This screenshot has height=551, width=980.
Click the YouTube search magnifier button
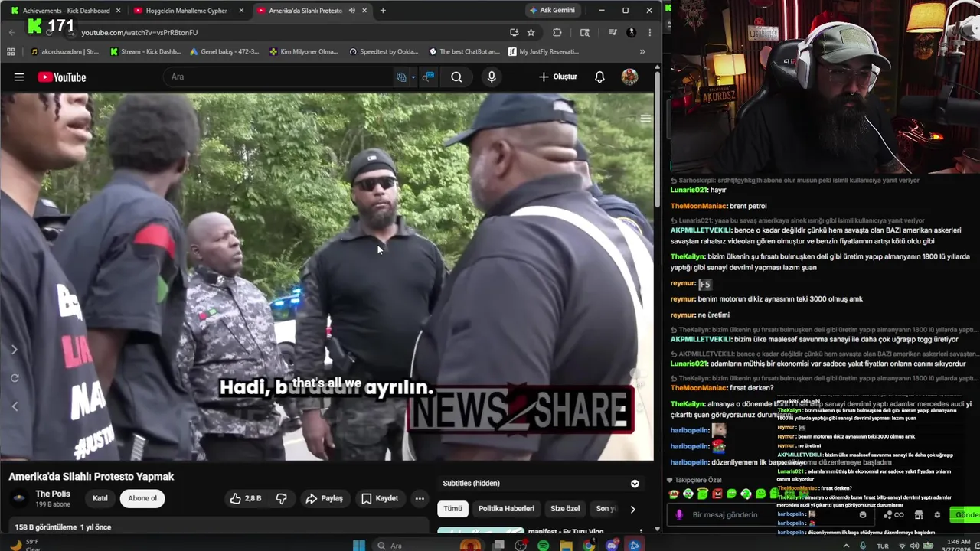pyautogui.click(x=456, y=77)
